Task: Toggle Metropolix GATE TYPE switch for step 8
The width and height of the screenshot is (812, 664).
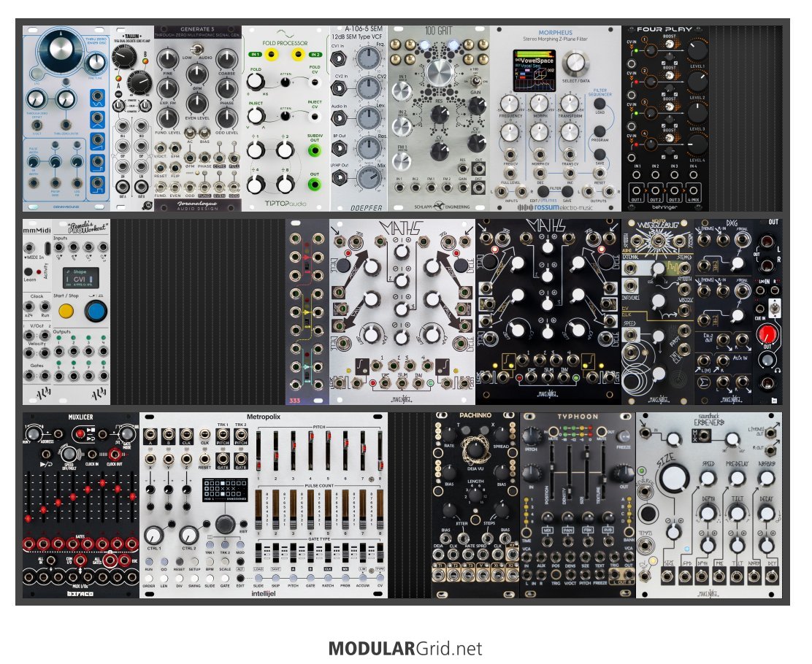Action: (x=380, y=552)
